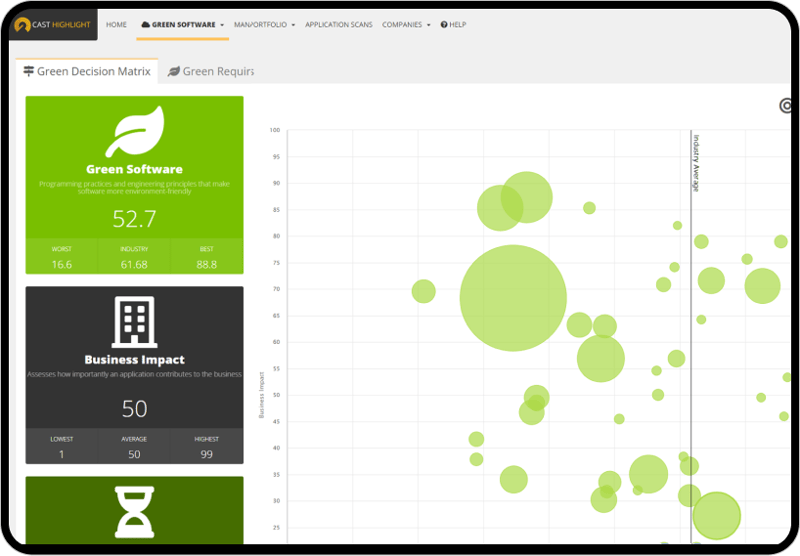Screen dimensions: 800x556
Task: Go to the Home menu item
Action: 116,24
